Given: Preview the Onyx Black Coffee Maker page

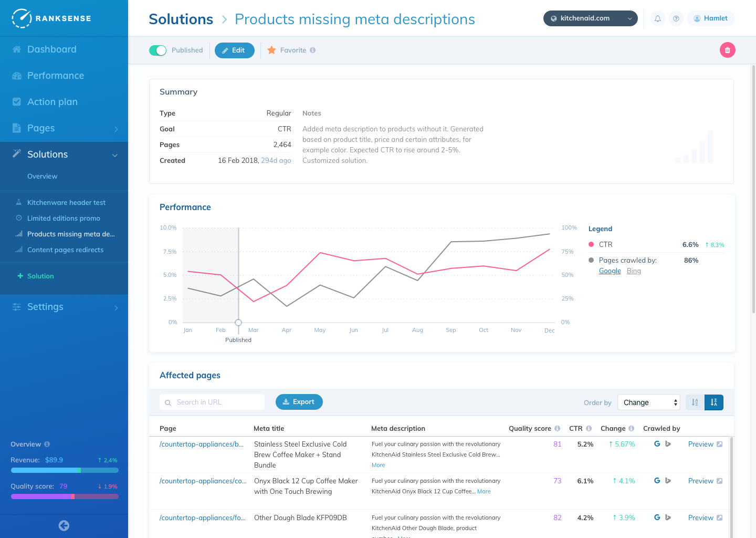Looking at the screenshot, I should (705, 481).
